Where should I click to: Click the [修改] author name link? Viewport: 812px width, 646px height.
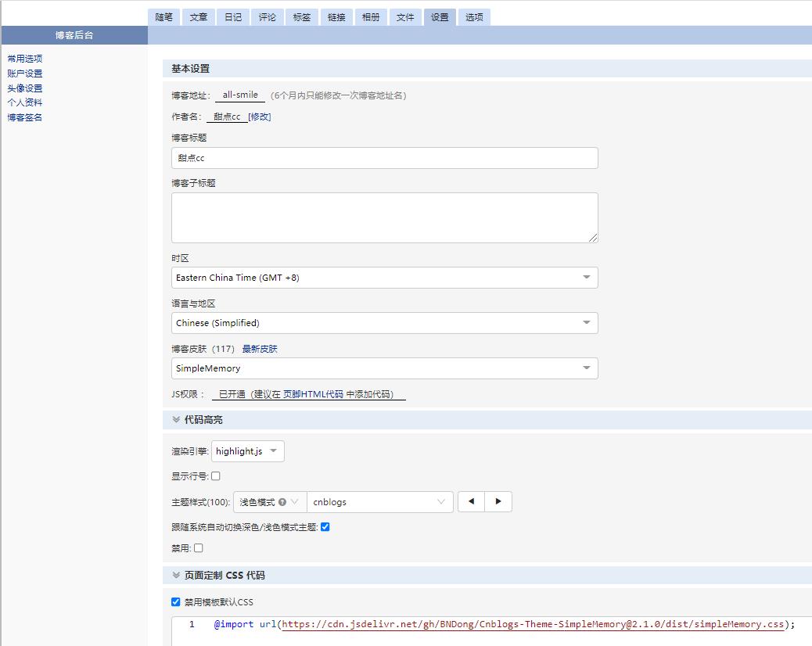click(260, 117)
